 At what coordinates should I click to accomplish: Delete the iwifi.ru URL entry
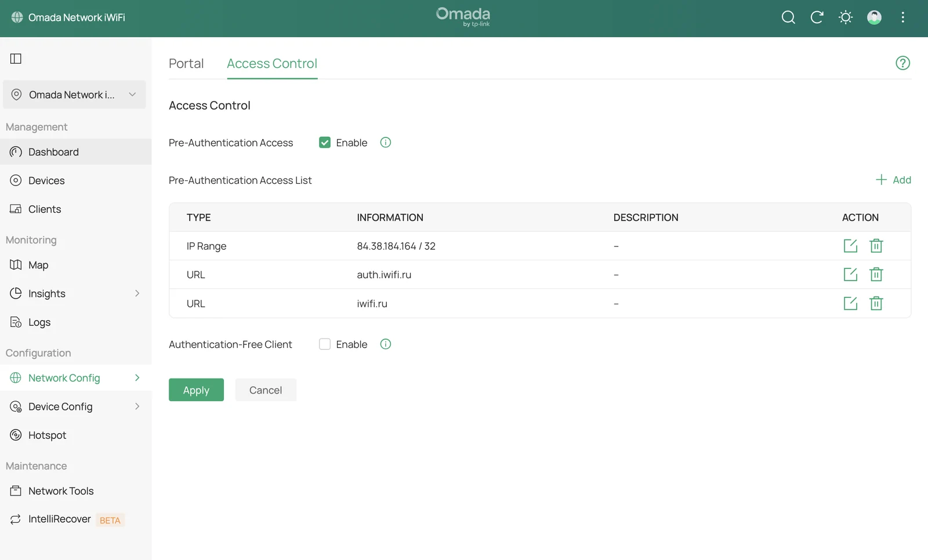pos(876,303)
